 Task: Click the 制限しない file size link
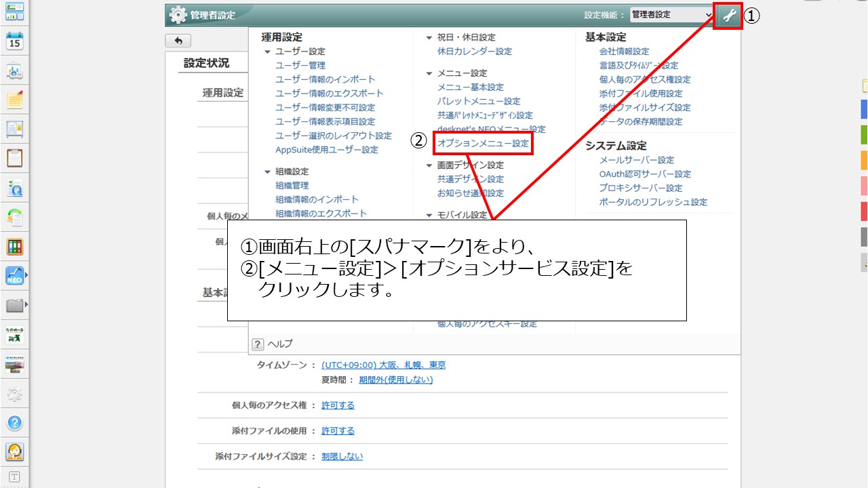[x=342, y=457]
